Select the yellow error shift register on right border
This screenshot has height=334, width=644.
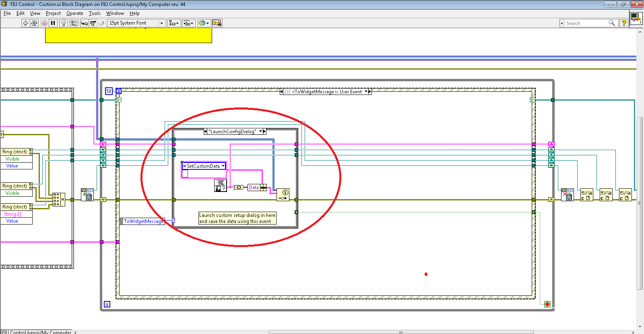551,200
